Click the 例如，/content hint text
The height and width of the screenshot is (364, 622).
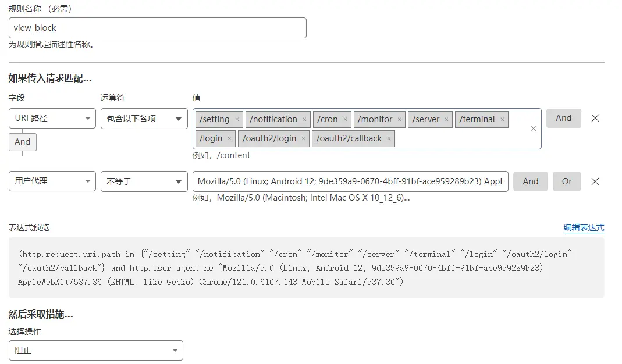tap(221, 155)
